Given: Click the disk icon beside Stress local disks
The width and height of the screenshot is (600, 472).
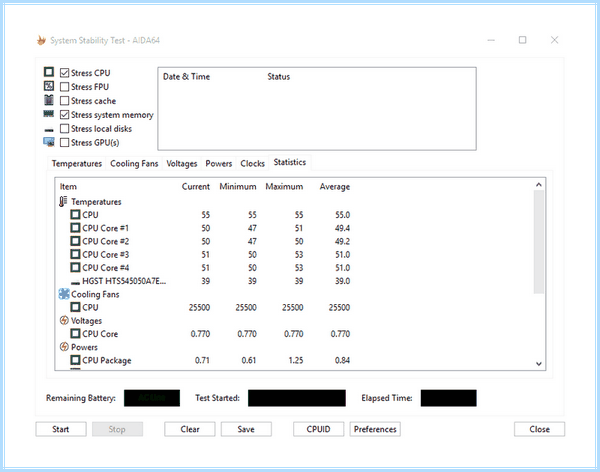Looking at the screenshot, I should [49, 130].
